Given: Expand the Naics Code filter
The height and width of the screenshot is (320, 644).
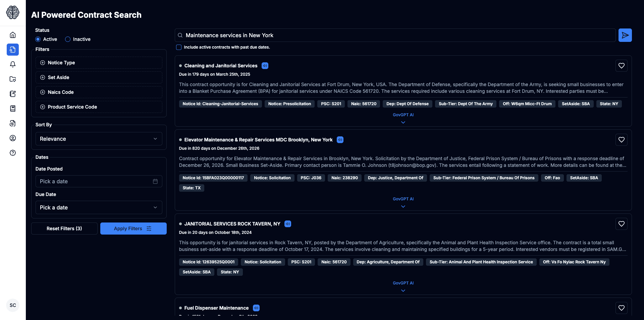Looking at the screenshot, I should point(99,92).
